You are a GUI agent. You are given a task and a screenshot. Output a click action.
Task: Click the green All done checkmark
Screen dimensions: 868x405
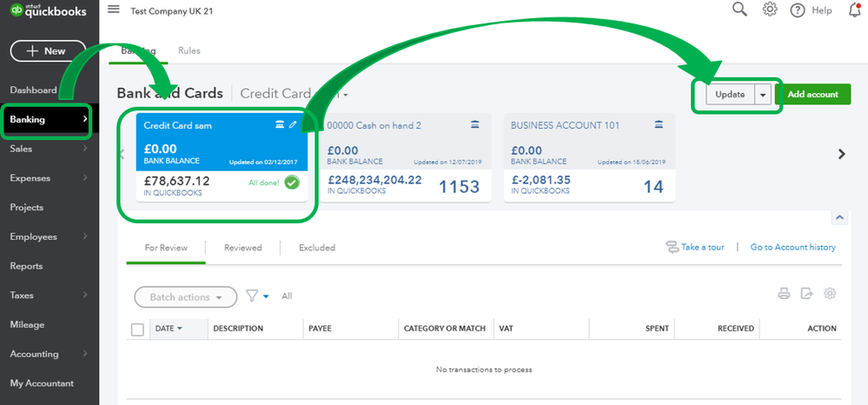click(292, 183)
